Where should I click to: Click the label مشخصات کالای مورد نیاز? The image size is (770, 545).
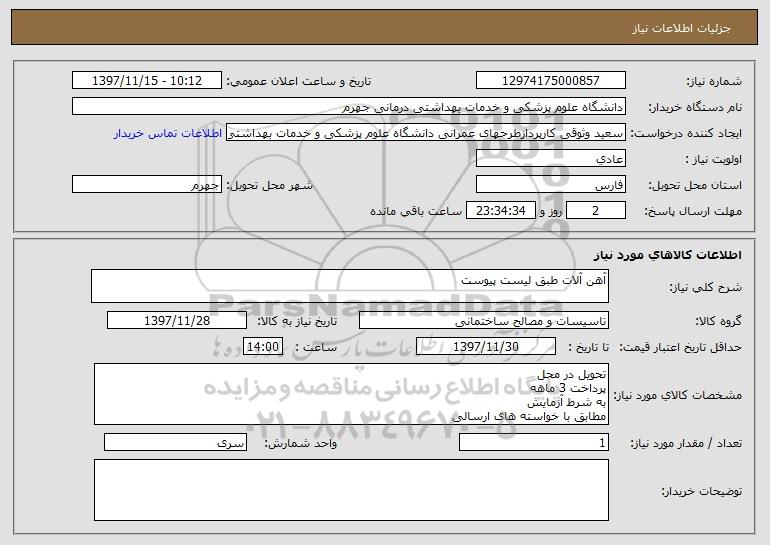pyautogui.click(x=678, y=395)
